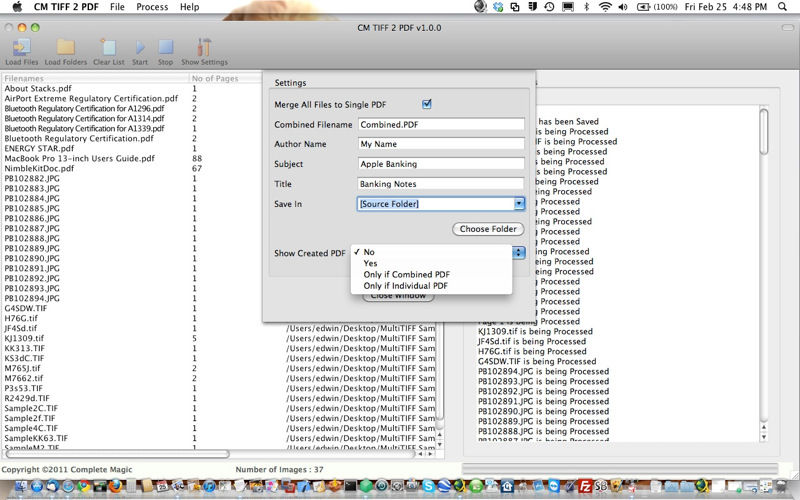Screen dimensions: 800x500
Task: Open FileZilla from the dock
Action: click(585, 486)
